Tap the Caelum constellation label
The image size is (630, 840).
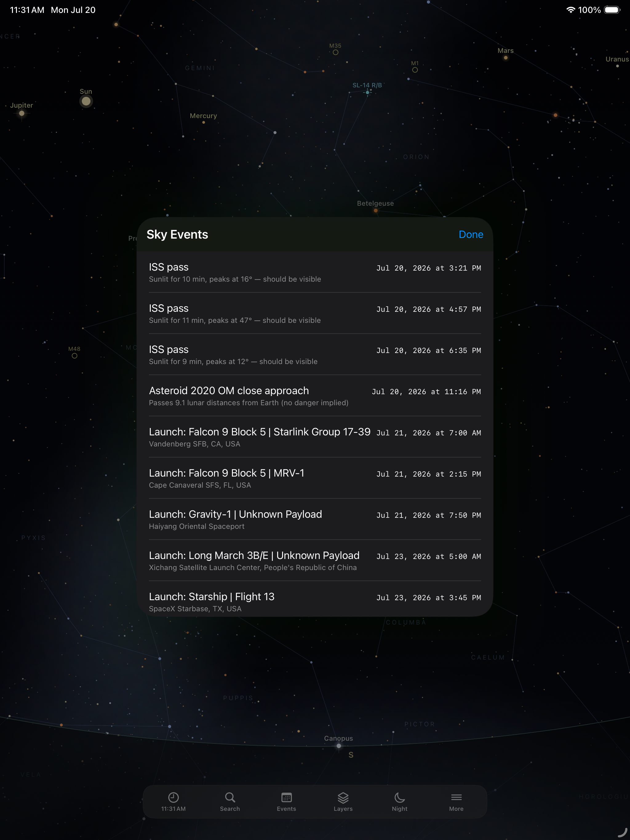[x=488, y=657]
